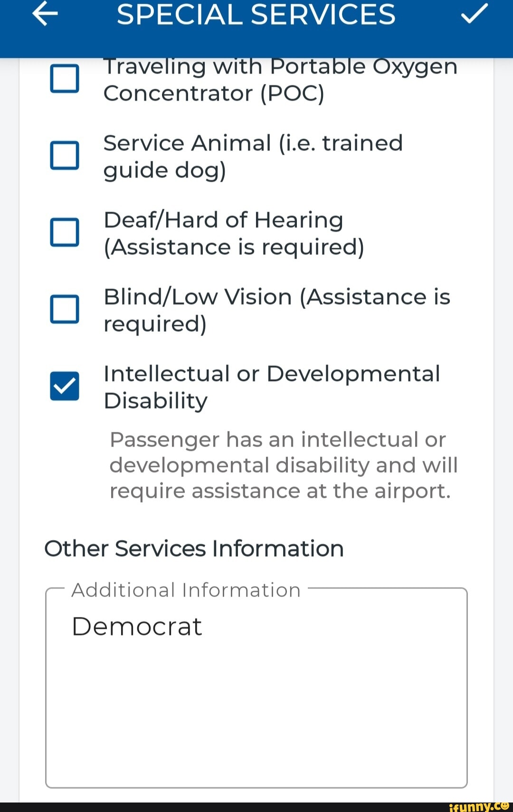Tick the Deaf/Hard of Hearing checkbox
Image resolution: width=513 pixels, height=812 pixels.
[65, 232]
